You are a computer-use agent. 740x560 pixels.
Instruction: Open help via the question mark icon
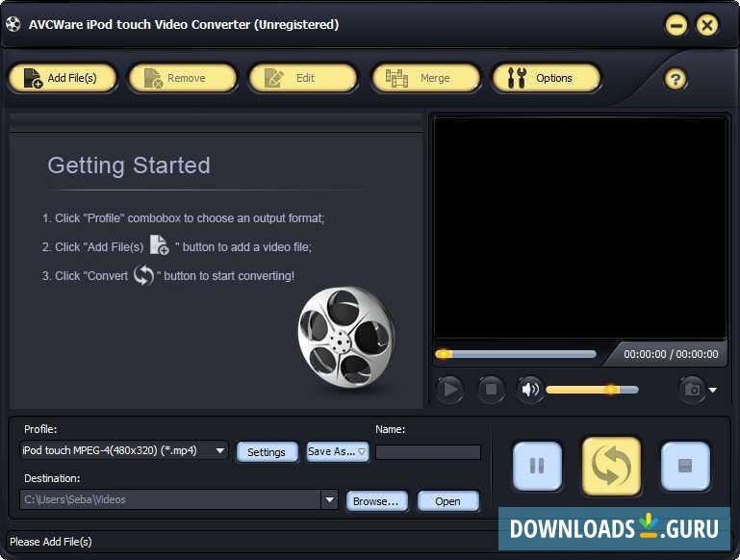(676, 79)
